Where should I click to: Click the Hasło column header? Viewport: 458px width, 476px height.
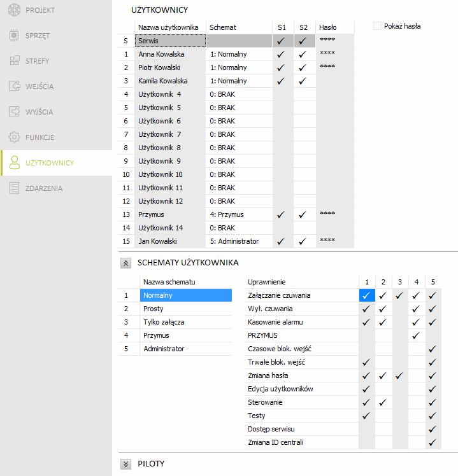tap(334, 27)
